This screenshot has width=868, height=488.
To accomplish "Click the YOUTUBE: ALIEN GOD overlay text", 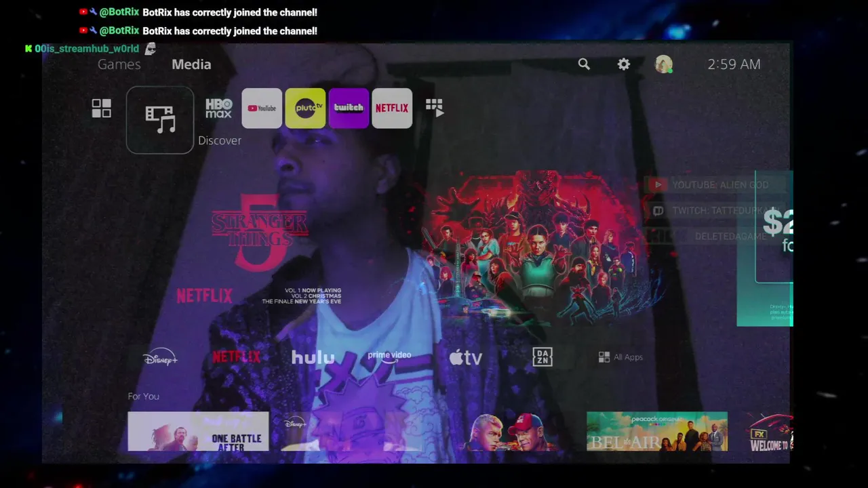I will (720, 184).
